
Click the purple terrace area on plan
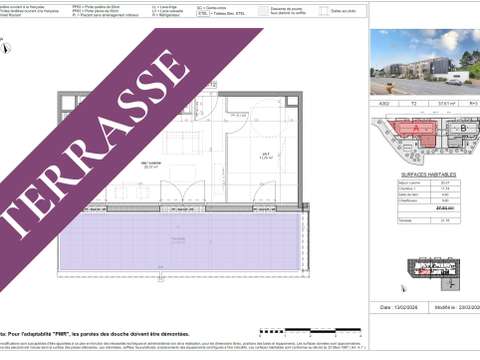tap(180, 241)
